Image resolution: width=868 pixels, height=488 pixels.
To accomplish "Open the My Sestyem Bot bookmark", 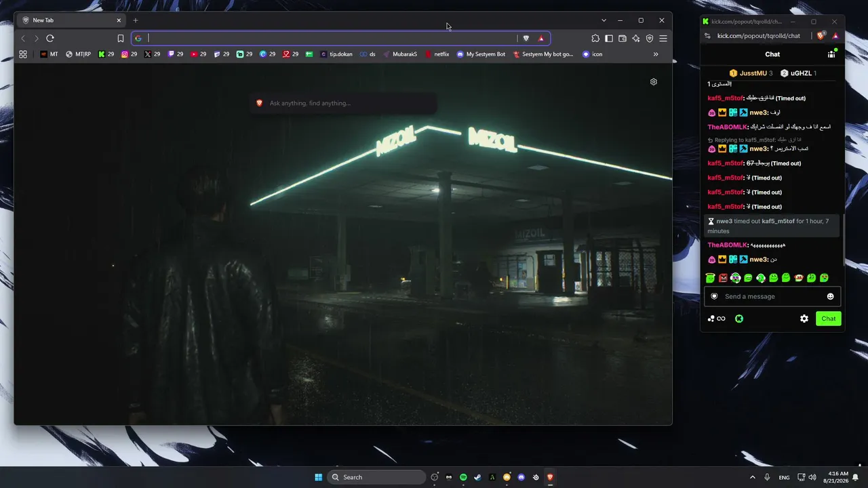I will click(481, 54).
